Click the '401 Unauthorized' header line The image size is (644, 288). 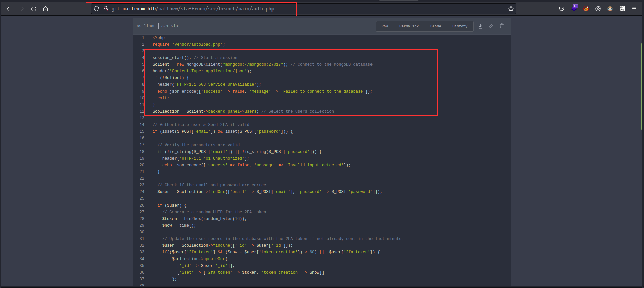point(206,158)
